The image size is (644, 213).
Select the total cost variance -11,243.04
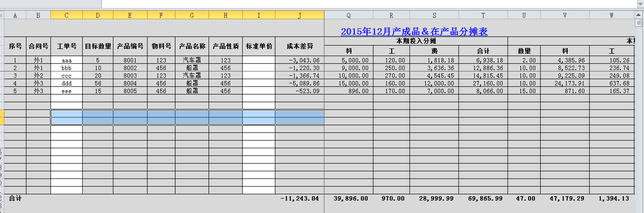299,198
